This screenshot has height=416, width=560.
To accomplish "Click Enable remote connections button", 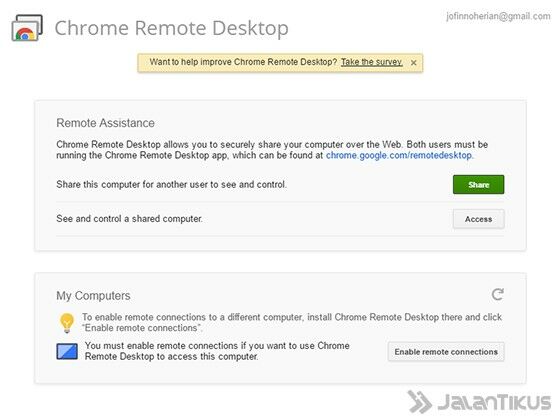I will click(x=446, y=352).
